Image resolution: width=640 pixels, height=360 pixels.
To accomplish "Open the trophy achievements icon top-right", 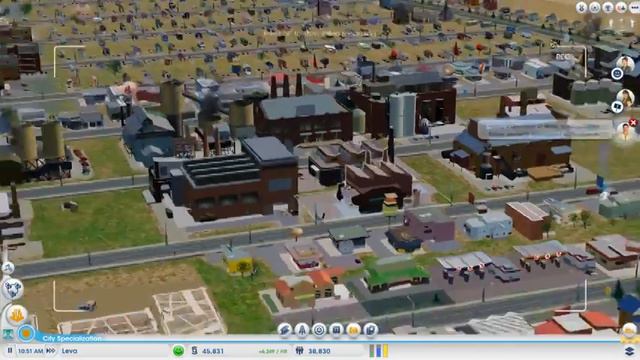I will (x=608, y=7).
